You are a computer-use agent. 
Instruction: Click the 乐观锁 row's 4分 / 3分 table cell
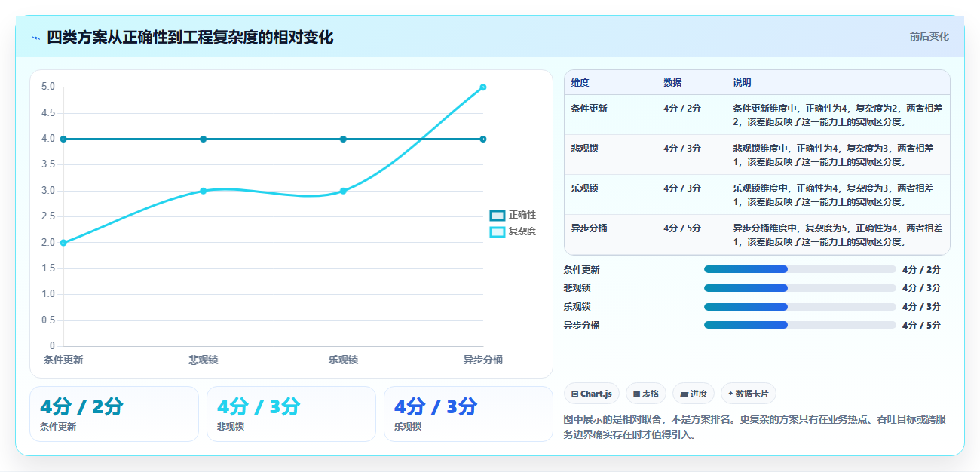(x=682, y=188)
